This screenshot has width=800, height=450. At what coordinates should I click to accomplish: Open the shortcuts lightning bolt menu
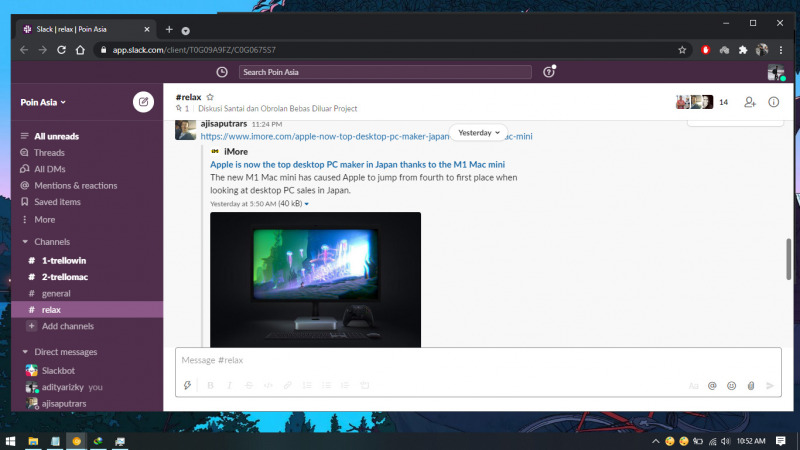(x=187, y=385)
